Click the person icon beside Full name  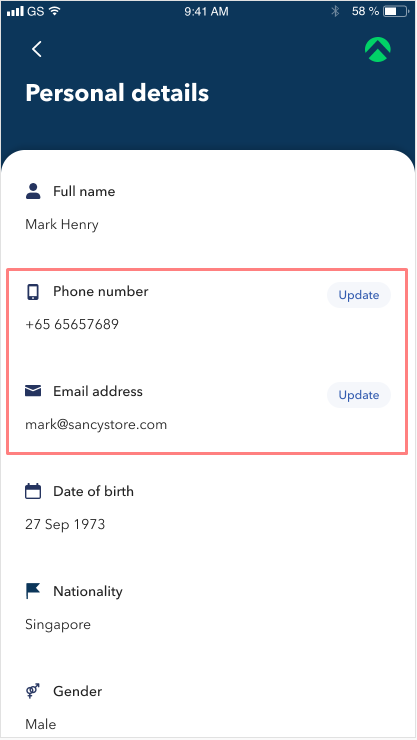(x=33, y=191)
